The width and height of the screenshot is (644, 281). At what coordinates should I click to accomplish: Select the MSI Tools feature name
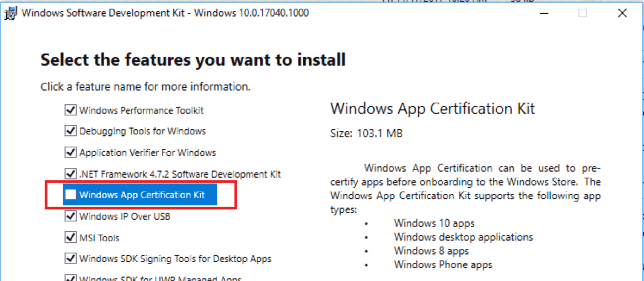[x=99, y=238]
